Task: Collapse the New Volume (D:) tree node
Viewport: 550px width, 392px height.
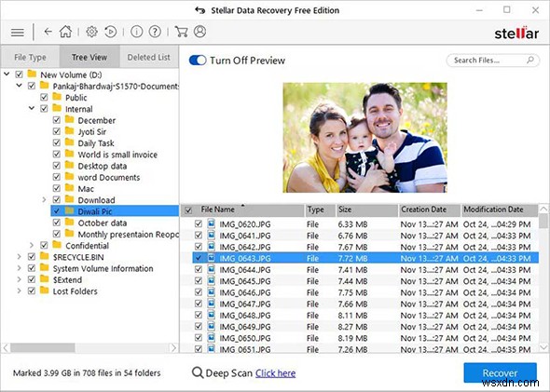Action: point(7,74)
